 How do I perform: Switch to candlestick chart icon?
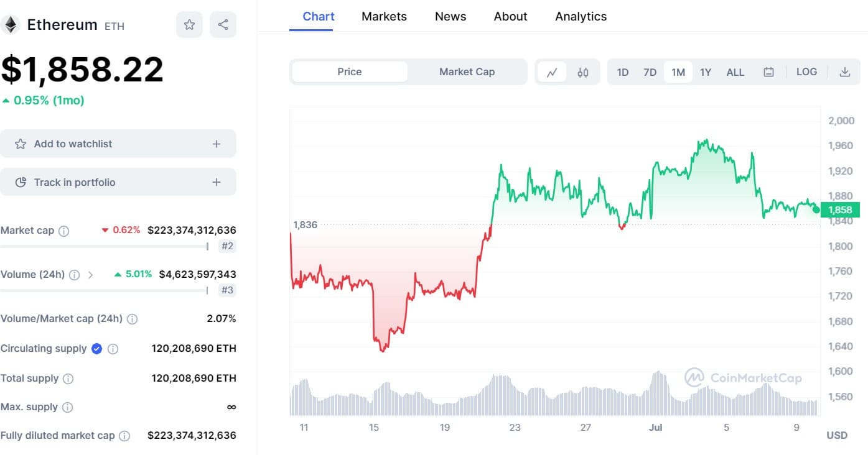click(583, 72)
